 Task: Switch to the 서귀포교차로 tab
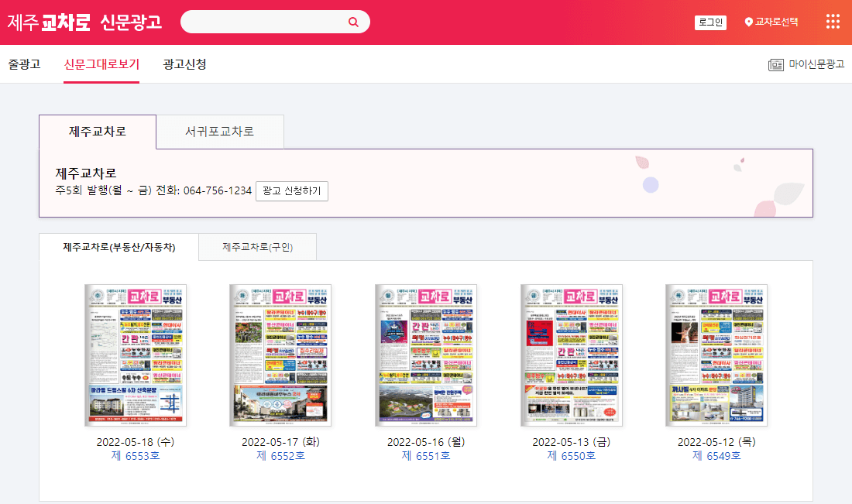pos(220,132)
